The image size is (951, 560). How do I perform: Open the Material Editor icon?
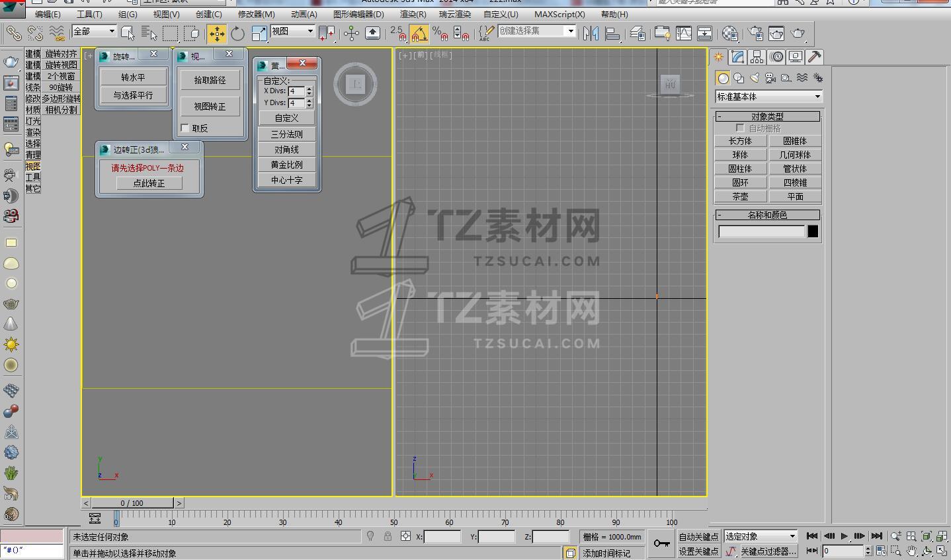[729, 34]
